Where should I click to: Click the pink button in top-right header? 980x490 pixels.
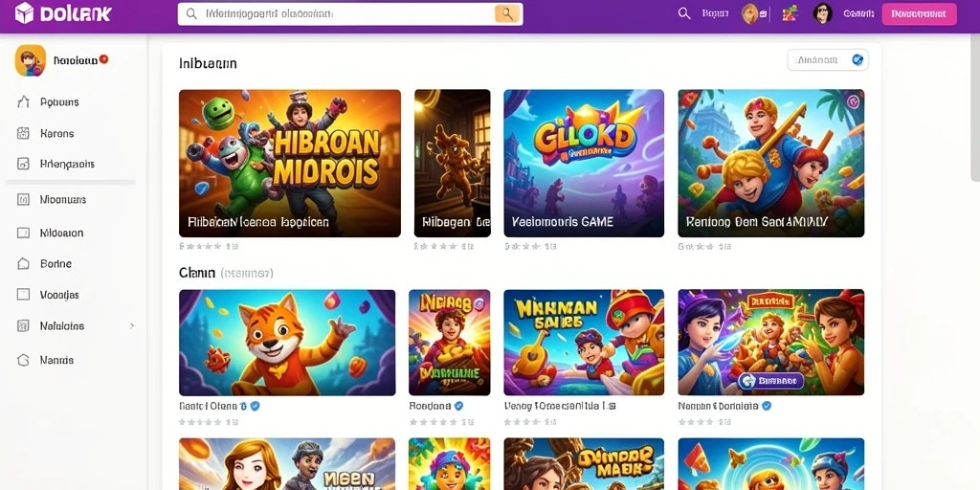pyautogui.click(x=919, y=13)
